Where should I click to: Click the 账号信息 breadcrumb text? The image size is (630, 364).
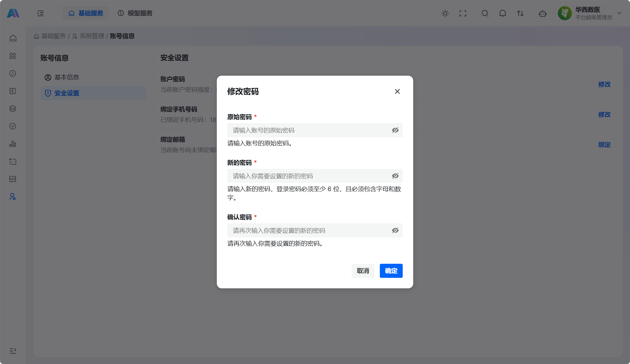(x=122, y=36)
